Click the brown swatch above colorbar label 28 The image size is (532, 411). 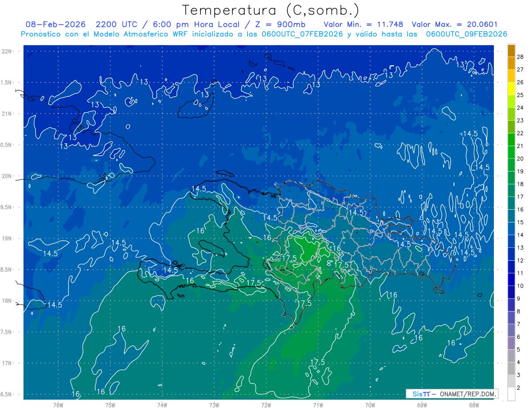tap(511, 51)
